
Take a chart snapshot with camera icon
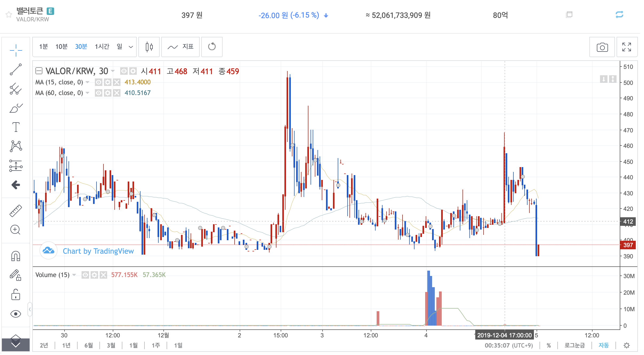(x=602, y=47)
